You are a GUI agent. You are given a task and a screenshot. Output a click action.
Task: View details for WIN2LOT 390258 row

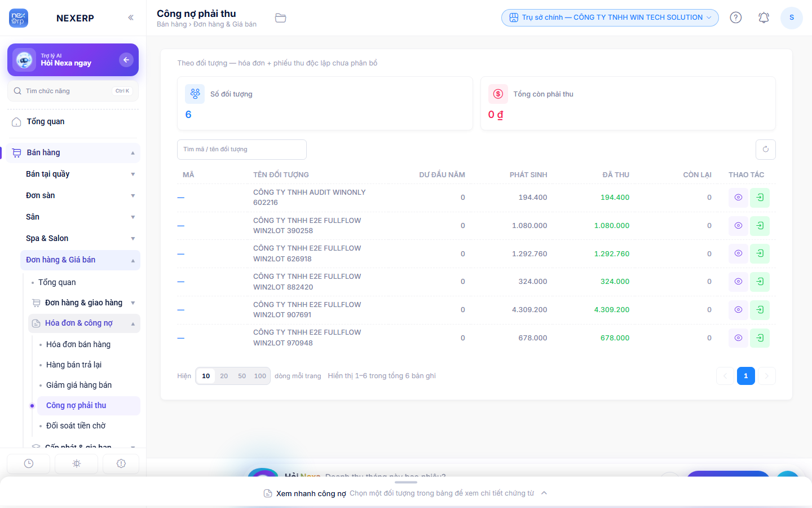(x=738, y=226)
